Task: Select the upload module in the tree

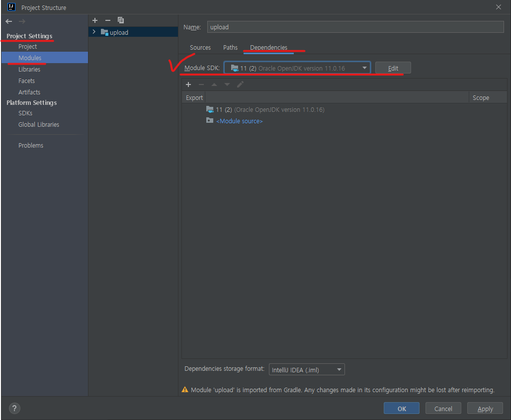Action: pyautogui.click(x=133, y=32)
